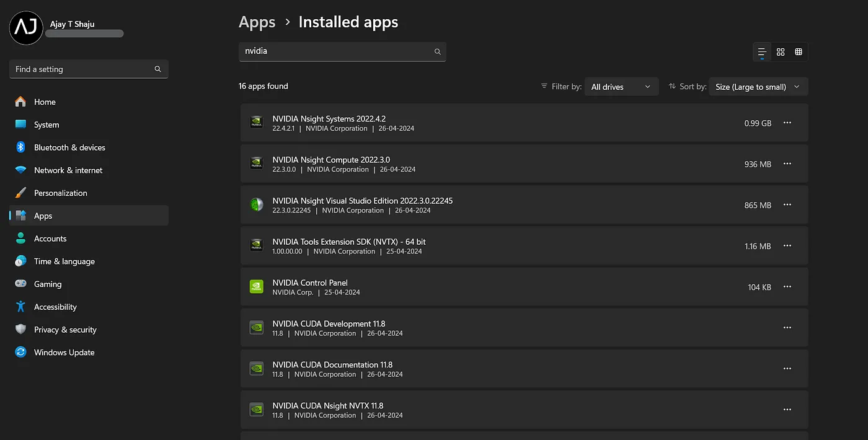This screenshot has width=868, height=440.
Task: Click the Apps breadcrumb link
Action: coord(257,22)
